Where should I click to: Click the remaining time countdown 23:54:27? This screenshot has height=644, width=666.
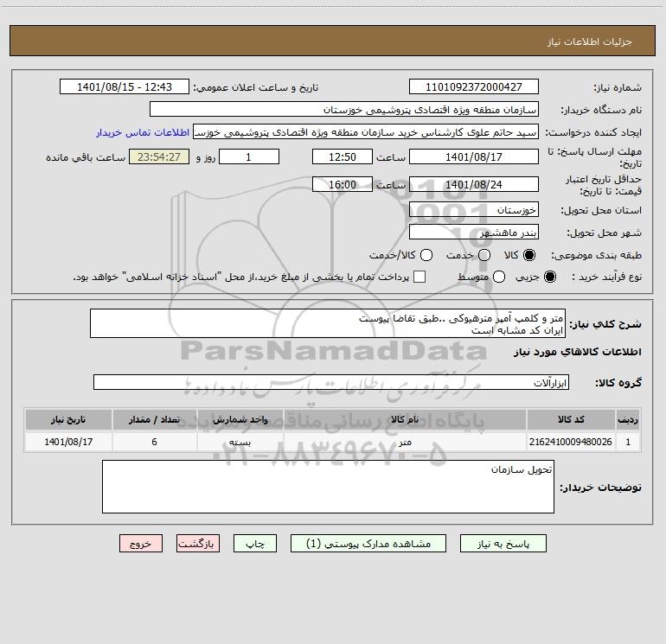(x=159, y=156)
